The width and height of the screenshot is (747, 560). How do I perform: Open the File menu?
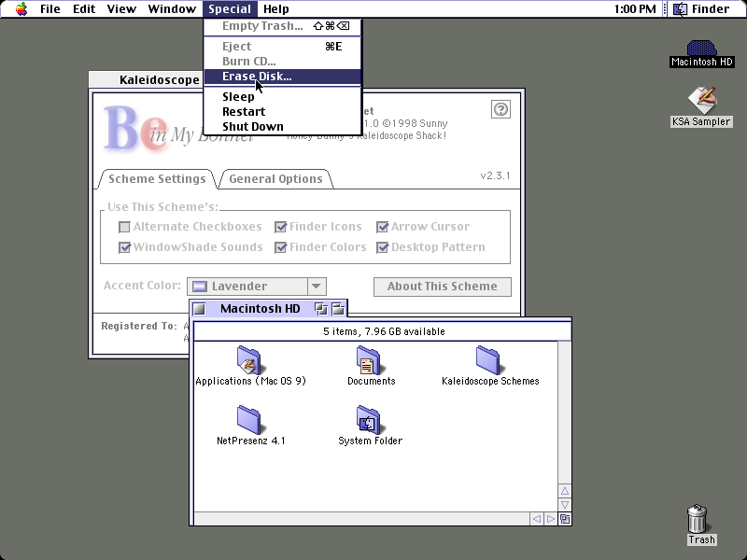tap(50, 9)
